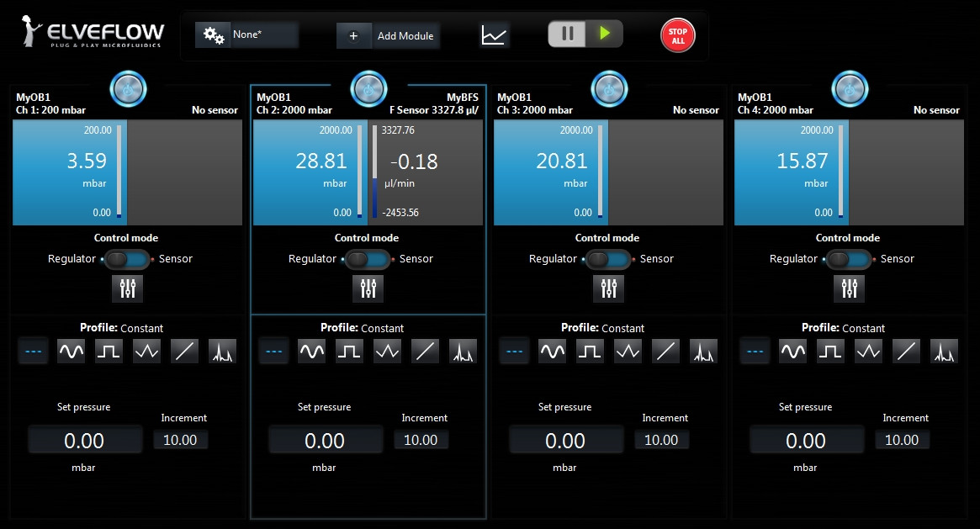The height and width of the screenshot is (529, 980).
Task: Switch Channel 2 control mode to Sensor
Action: pos(368,259)
